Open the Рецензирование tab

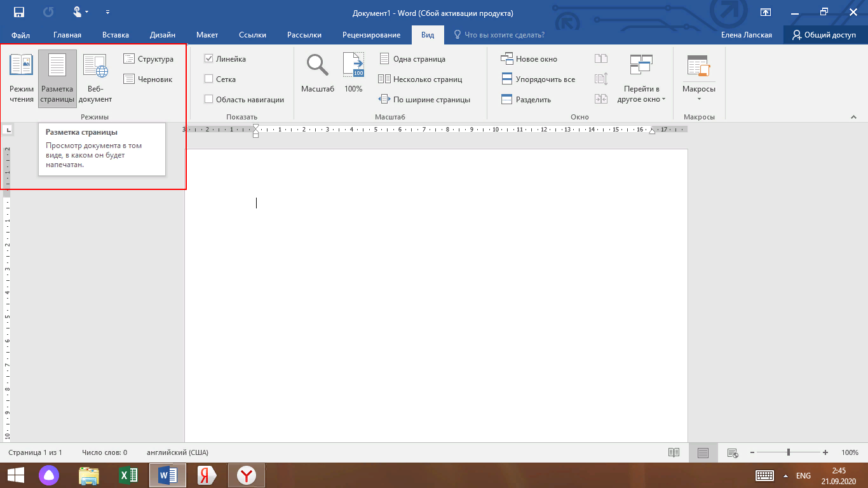click(x=371, y=35)
